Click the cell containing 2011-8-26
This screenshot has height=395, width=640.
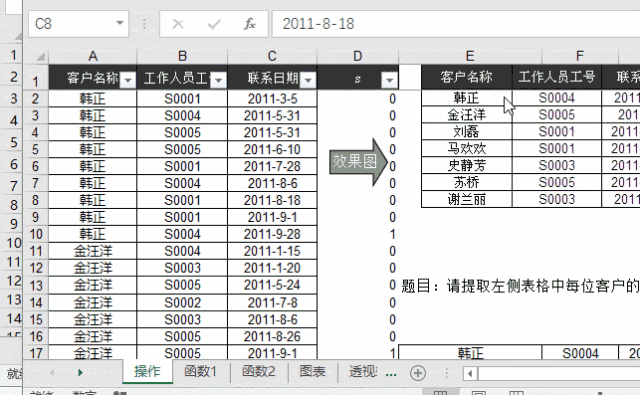tap(272, 337)
